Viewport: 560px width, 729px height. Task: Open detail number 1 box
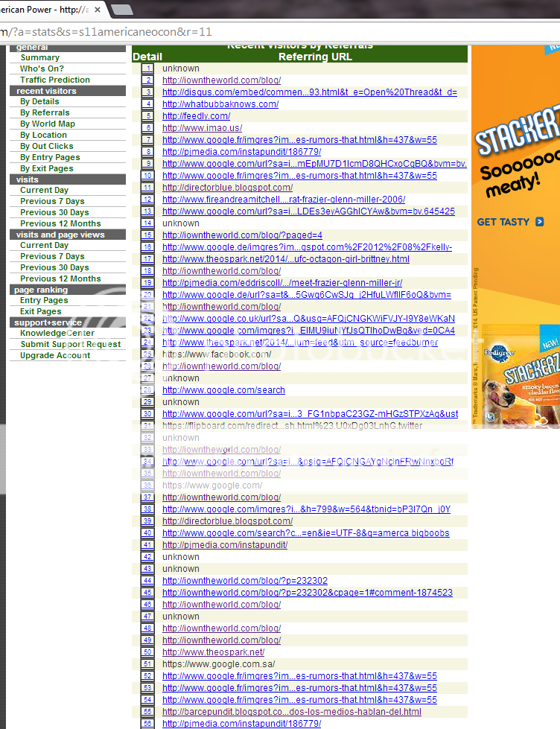tap(148, 69)
